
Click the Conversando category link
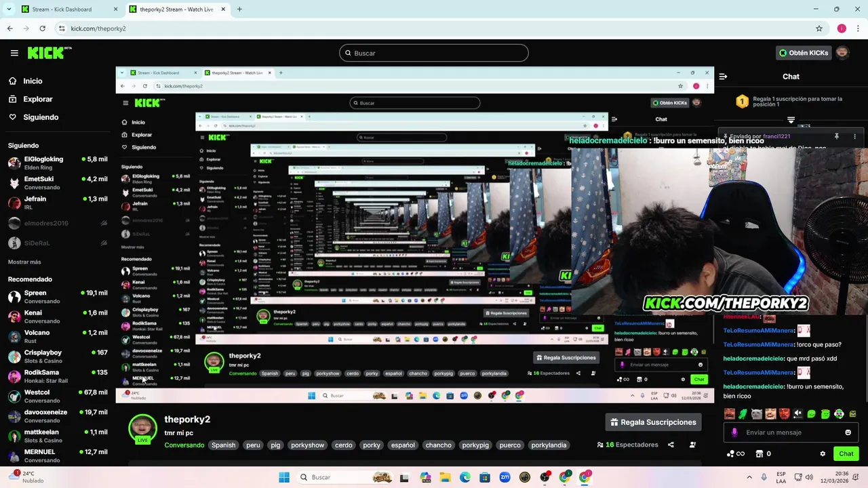point(184,445)
